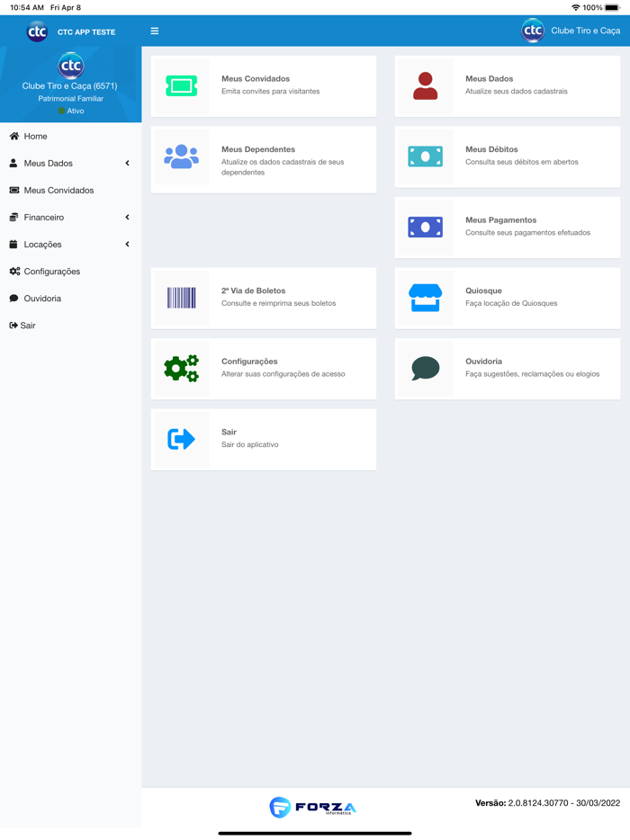Go to Home in the sidebar

[35, 137]
